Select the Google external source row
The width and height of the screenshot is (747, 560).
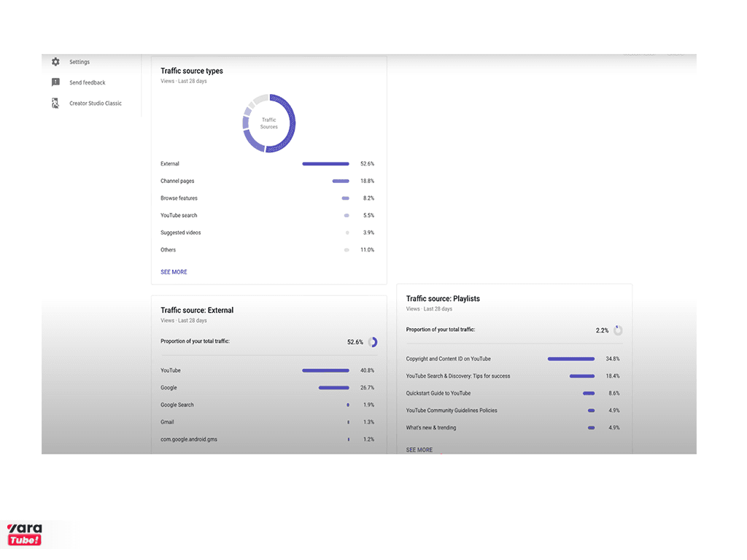(x=268, y=388)
